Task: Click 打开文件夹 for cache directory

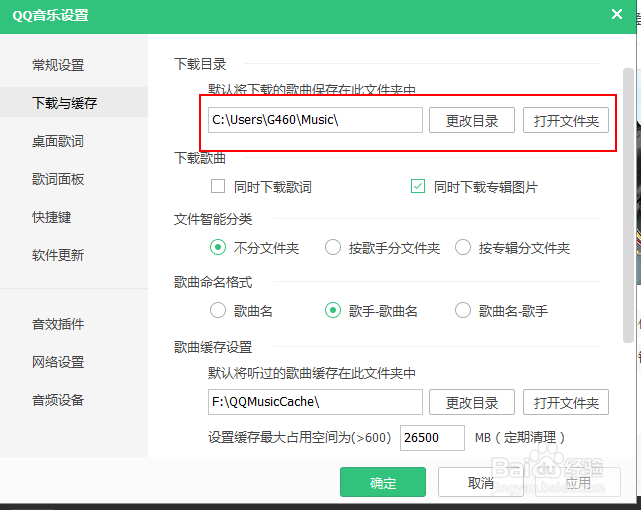Action: pos(566,402)
